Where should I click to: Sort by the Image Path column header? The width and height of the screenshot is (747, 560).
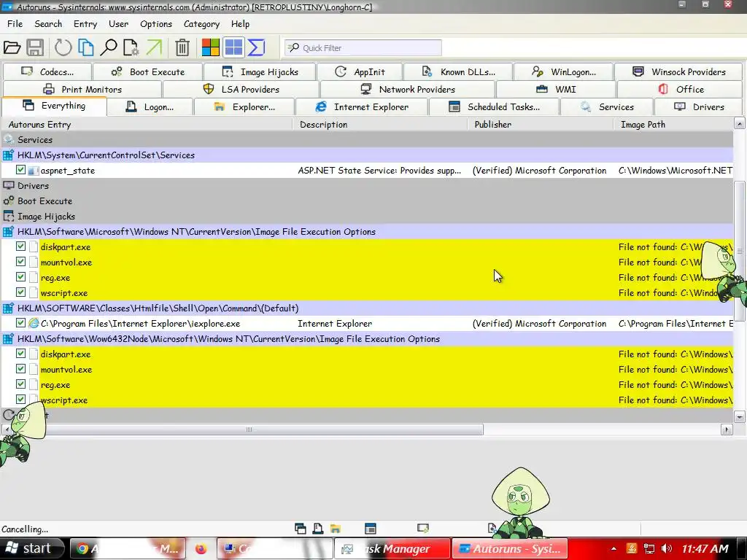coord(673,124)
